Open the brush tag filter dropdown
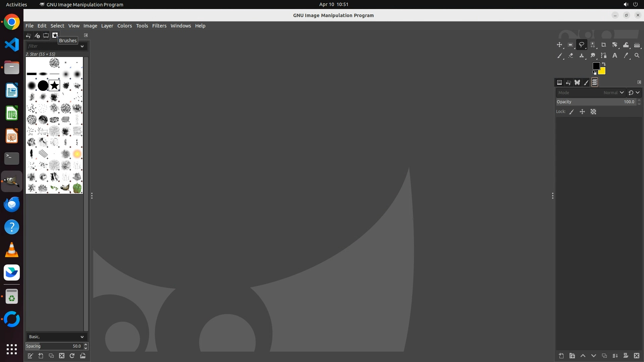 pyautogui.click(x=82, y=46)
